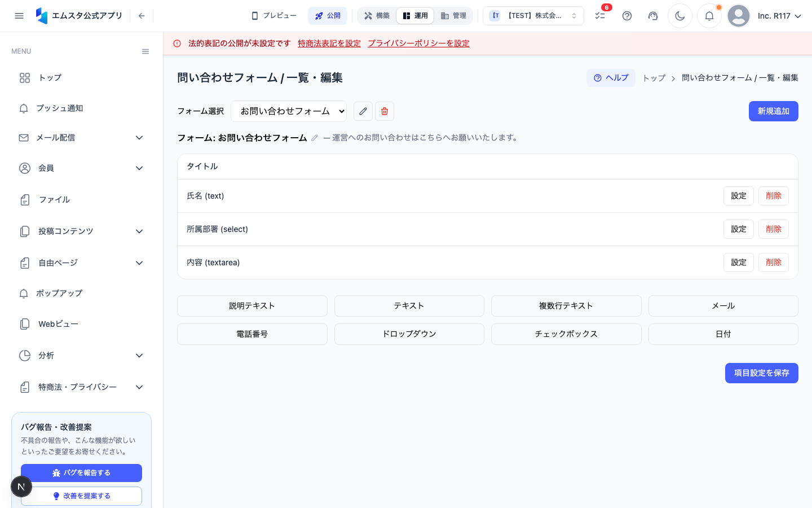Click the Next.js N badge icon
812x508 pixels.
(x=21, y=487)
